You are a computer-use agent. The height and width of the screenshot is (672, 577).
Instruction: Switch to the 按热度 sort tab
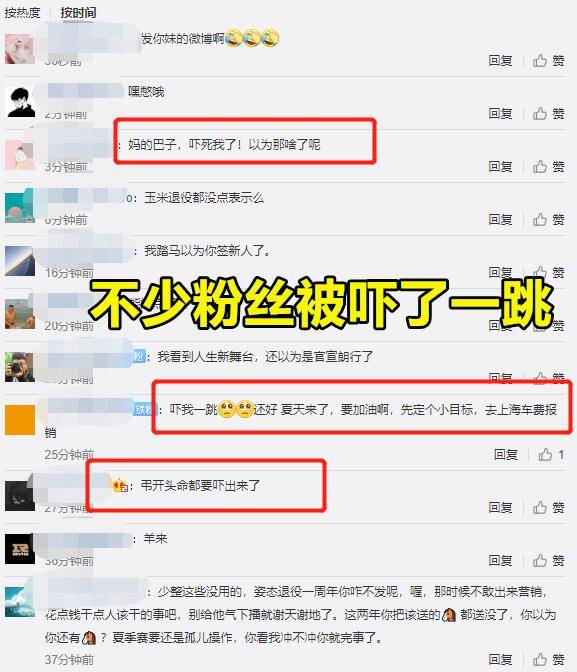[x=22, y=12]
